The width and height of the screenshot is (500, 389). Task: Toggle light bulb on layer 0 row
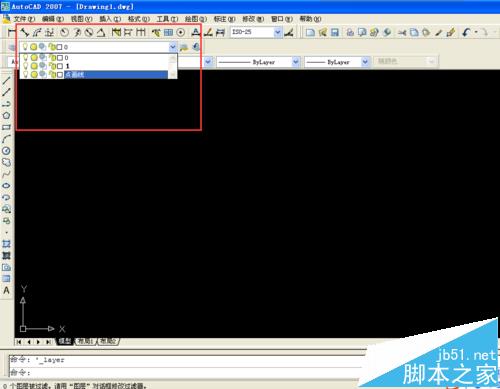pyautogui.click(x=25, y=58)
